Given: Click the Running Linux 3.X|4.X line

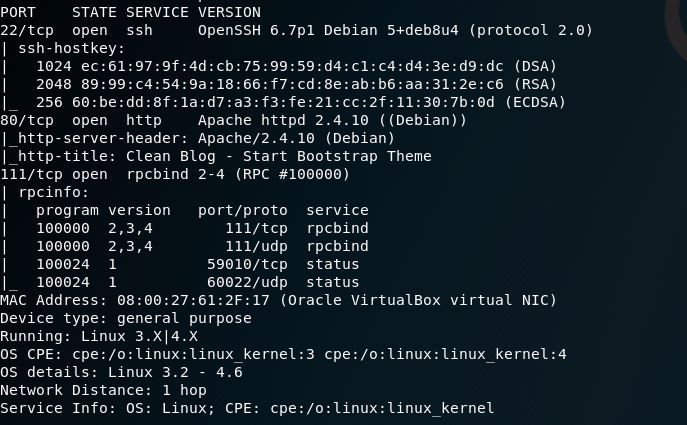Looking at the screenshot, I should coord(99,336).
